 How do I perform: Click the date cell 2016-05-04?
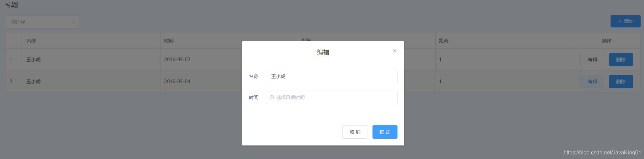[x=177, y=82]
